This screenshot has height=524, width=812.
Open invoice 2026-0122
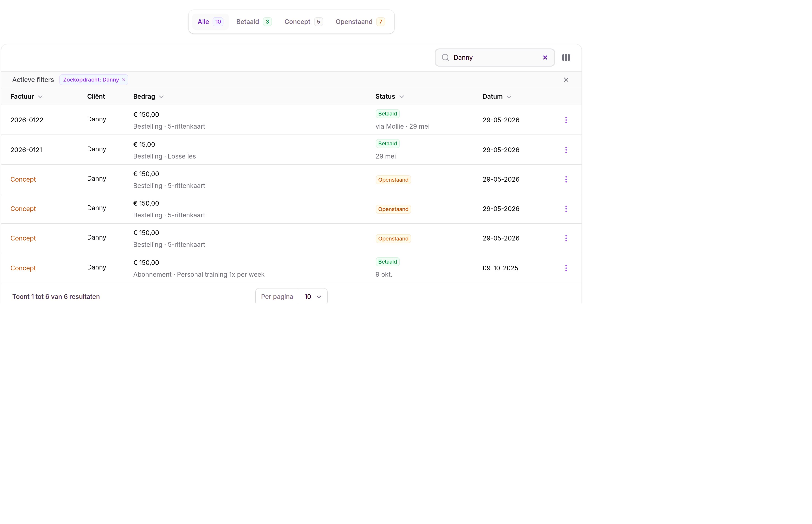pos(27,120)
